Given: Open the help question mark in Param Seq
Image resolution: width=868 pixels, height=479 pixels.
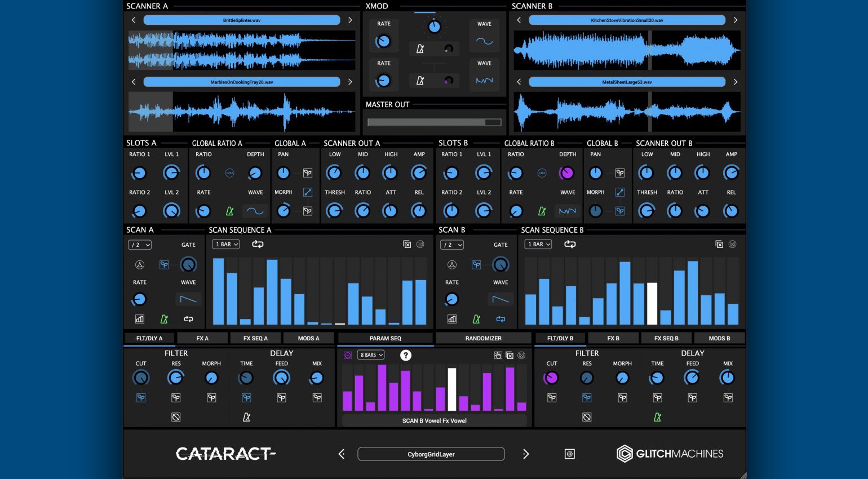Looking at the screenshot, I should (405, 355).
